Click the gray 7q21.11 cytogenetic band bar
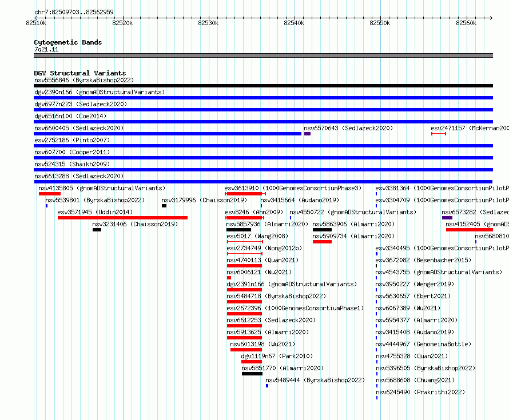509x420 pixels. point(263,55)
